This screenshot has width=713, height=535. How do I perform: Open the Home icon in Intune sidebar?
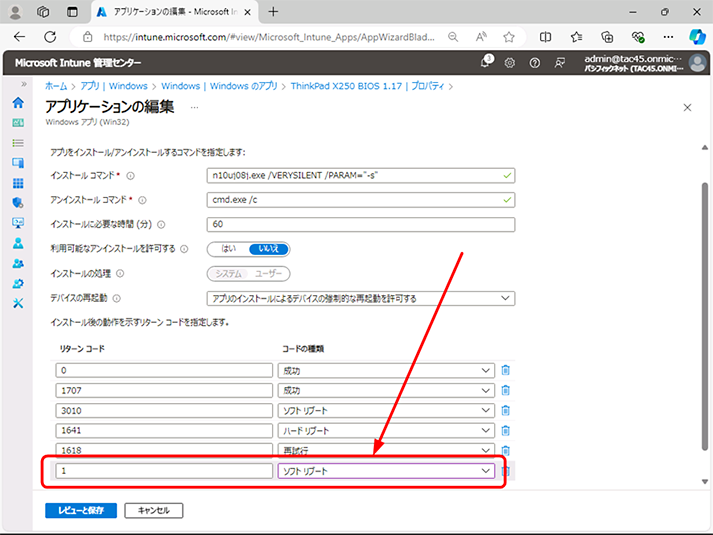pyautogui.click(x=18, y=103)
